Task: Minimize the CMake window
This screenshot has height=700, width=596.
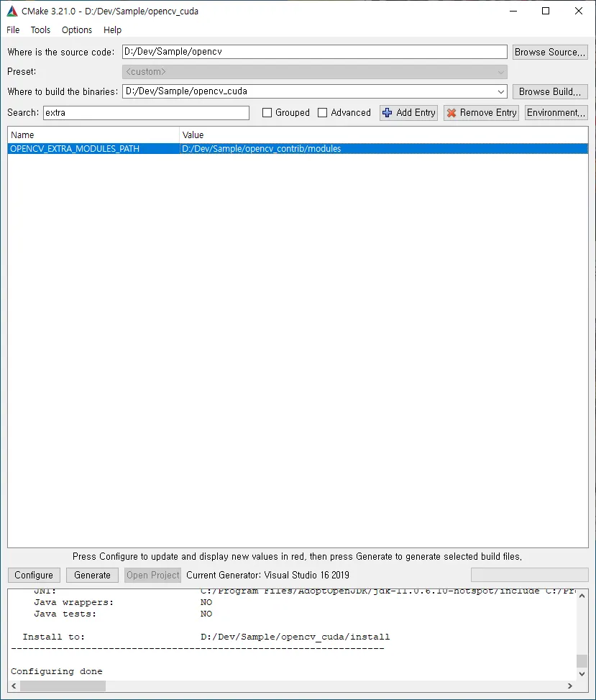Action: click(x=513, y=12)
